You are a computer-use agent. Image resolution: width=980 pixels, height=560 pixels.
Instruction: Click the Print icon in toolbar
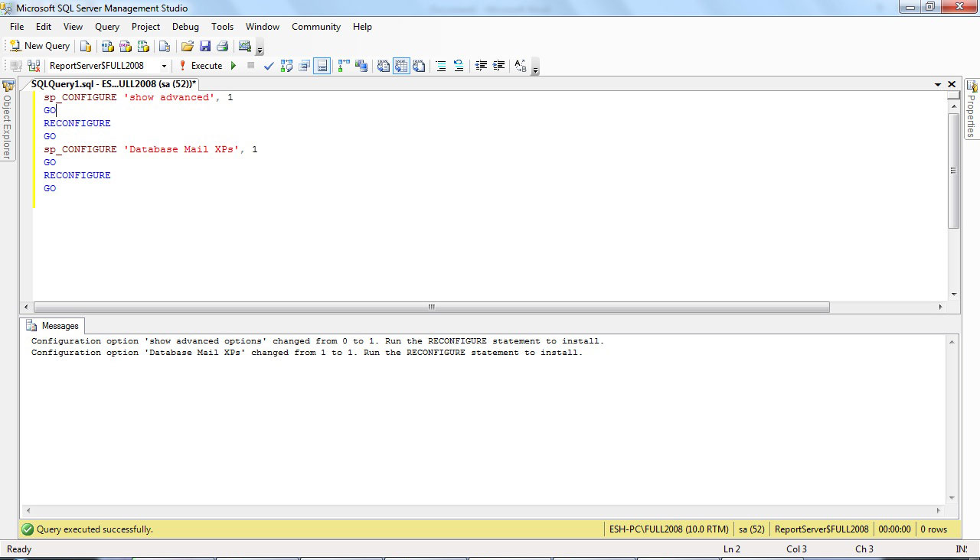[222, 46]
